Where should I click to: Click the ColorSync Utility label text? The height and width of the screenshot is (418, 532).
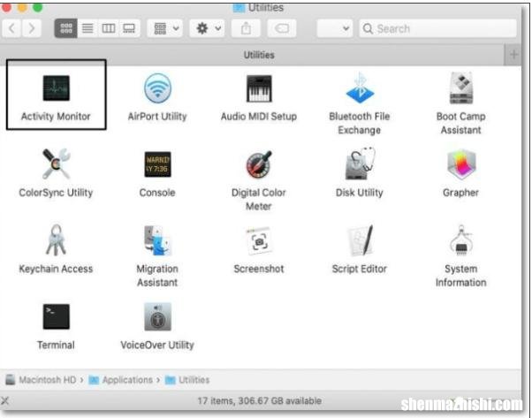point(56,193)
